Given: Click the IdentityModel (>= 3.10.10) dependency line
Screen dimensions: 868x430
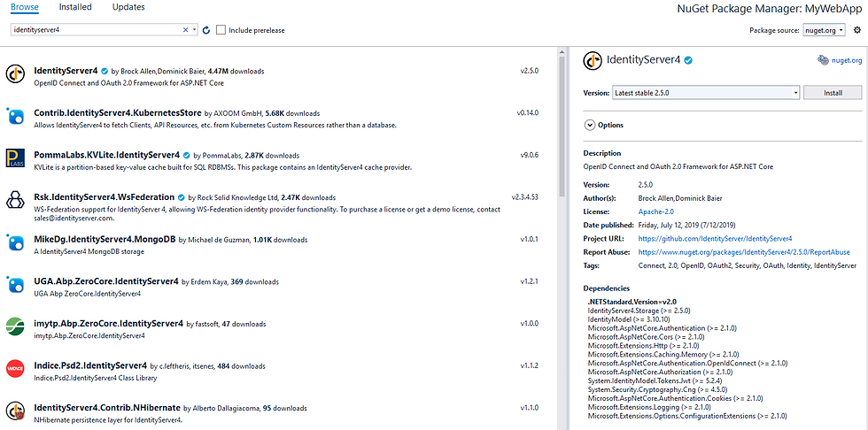Looking at the screenshot, I should point(629,319).
